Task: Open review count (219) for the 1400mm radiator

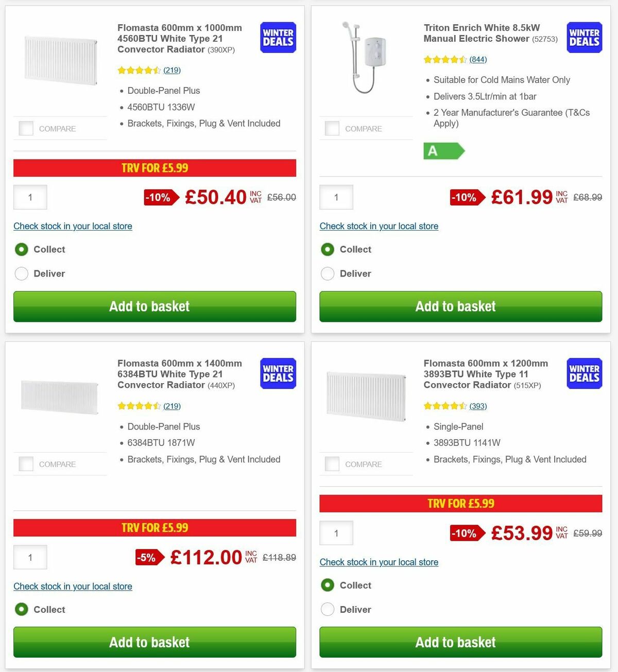Action: pos(171,406)
